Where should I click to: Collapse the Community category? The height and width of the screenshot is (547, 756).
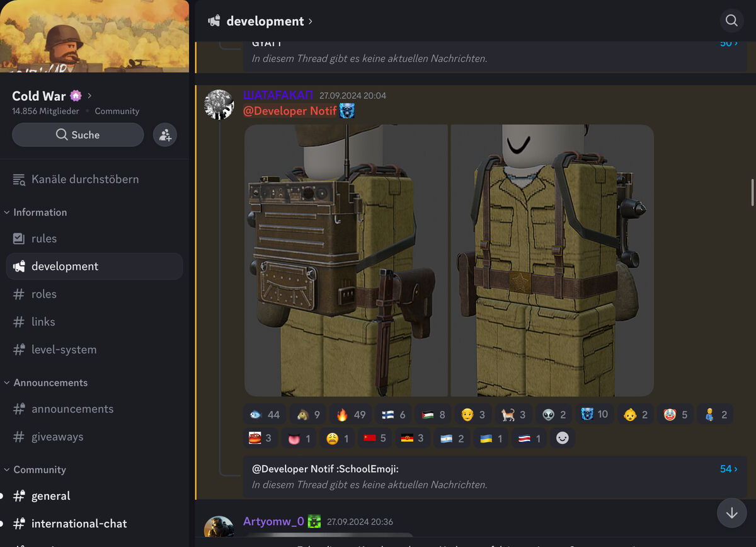click(35, 469)
